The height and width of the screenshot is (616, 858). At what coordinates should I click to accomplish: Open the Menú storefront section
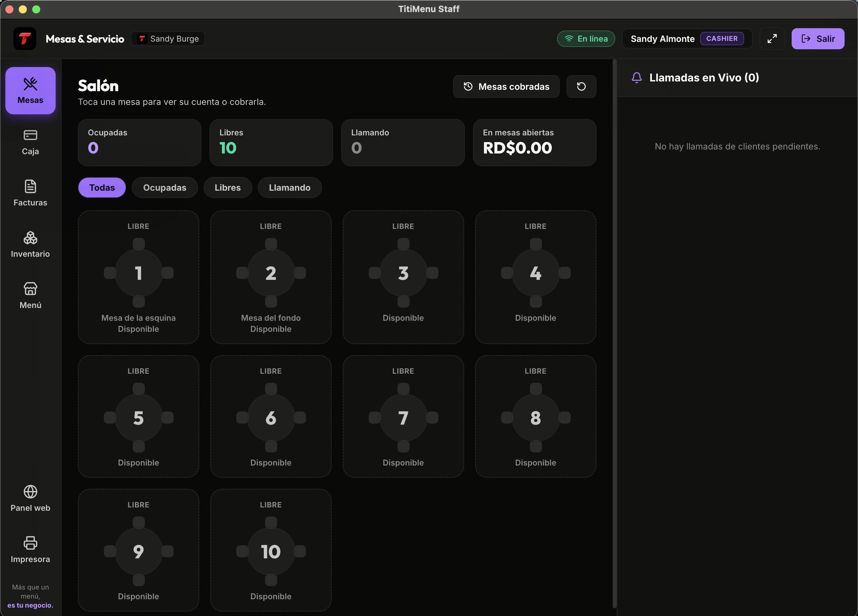[x=30, y=296]
